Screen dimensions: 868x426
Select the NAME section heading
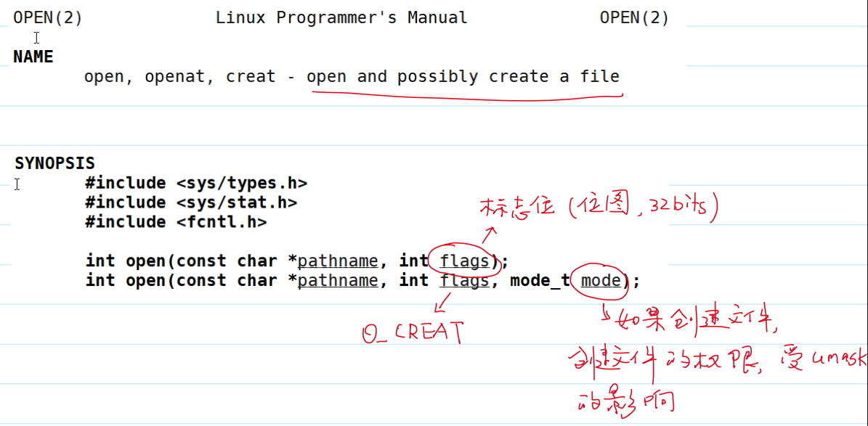click(33, 57)
